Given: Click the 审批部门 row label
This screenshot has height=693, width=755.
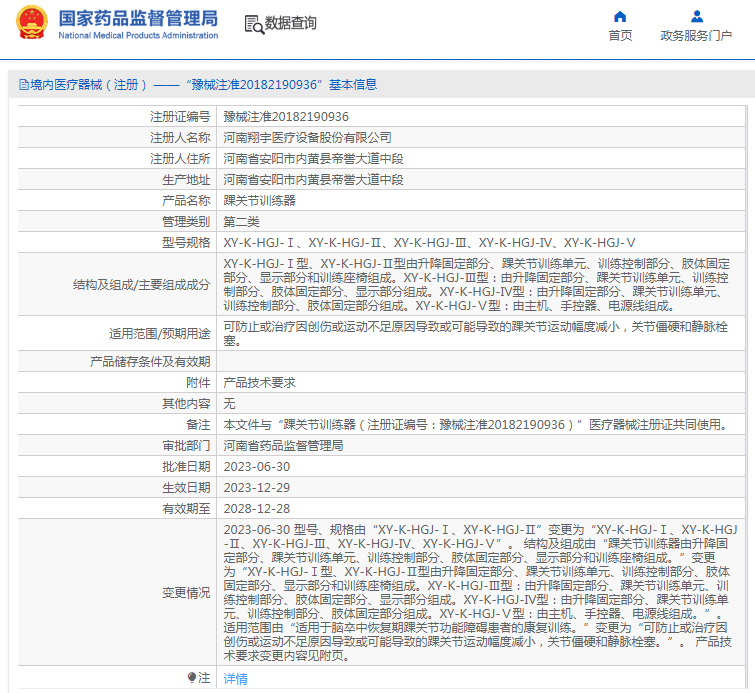Looking at the screenshot, I should (186, 445).
